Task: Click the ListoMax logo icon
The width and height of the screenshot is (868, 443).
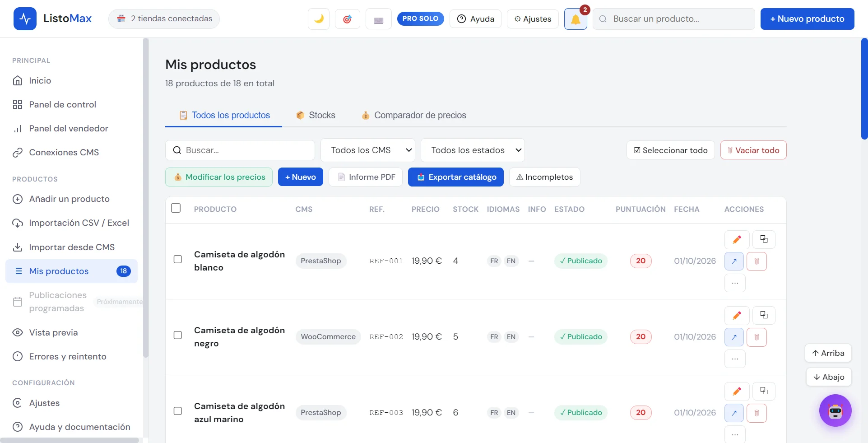Action: 25,19
